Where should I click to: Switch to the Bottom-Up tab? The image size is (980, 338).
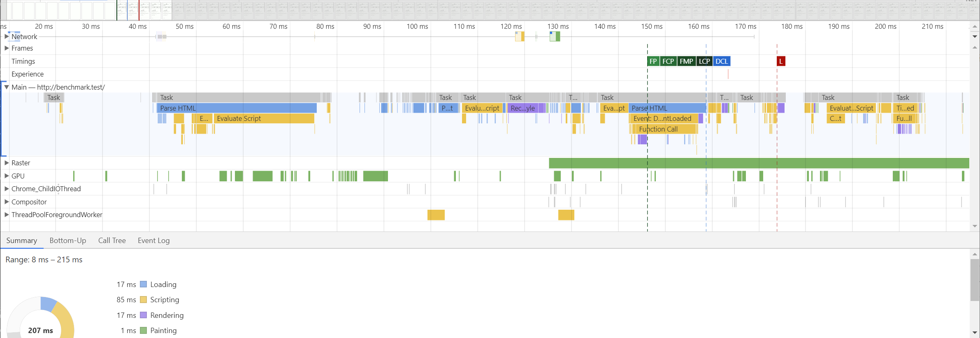[x=68, y=241]
